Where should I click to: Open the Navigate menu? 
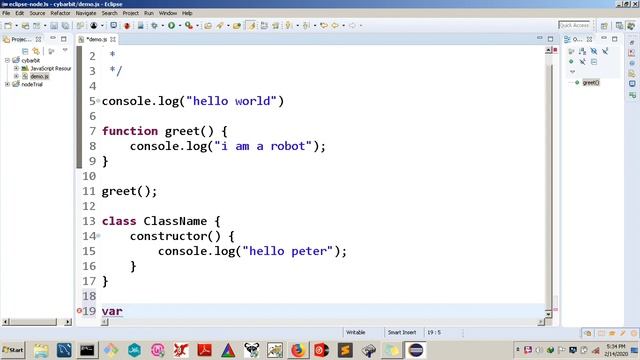[86, 13]
